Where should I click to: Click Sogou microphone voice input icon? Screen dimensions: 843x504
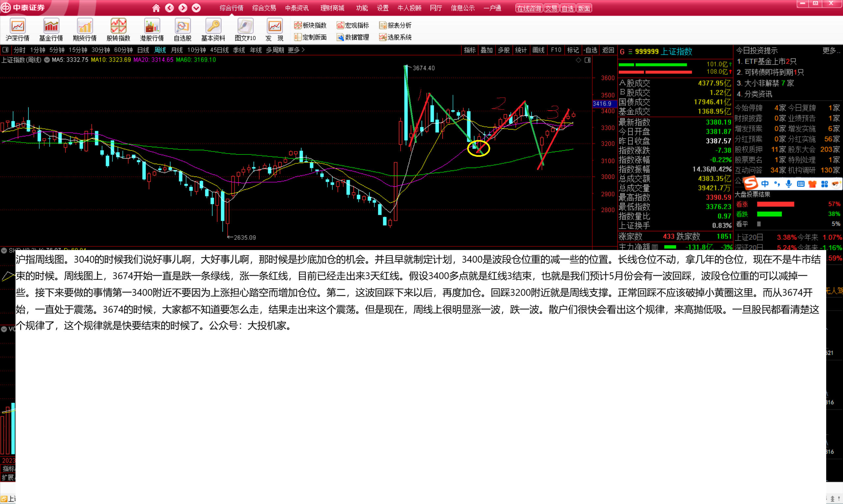pyautogui.click(x=789, y=184)
